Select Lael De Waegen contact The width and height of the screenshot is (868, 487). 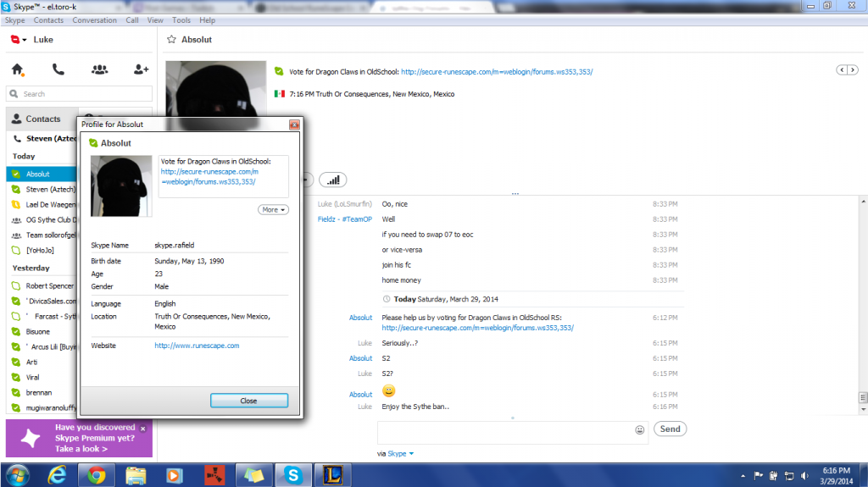point(42,204)
